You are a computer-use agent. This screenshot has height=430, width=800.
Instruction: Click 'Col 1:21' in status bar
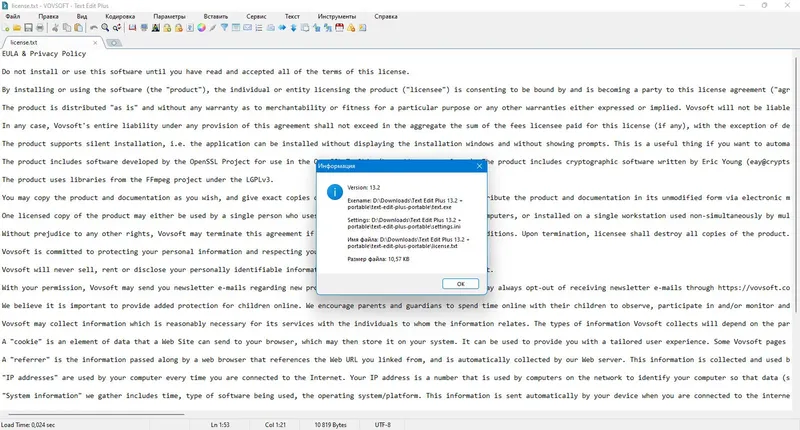click(x=275, y=424)
